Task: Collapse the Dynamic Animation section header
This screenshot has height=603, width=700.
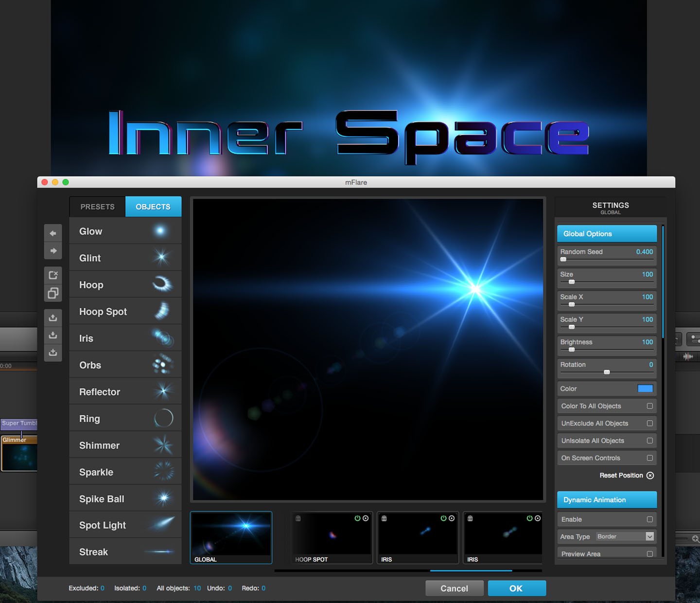Action: coord(607,500)
